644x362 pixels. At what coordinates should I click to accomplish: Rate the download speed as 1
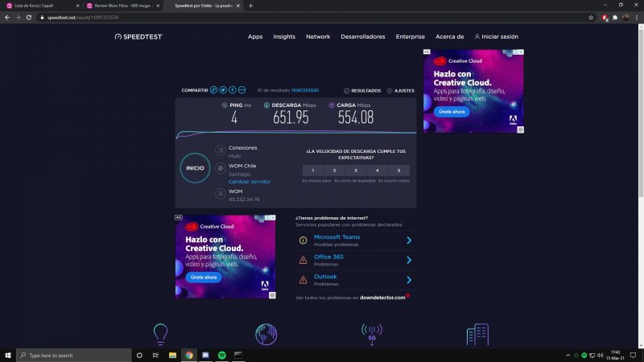click(313, 171)
